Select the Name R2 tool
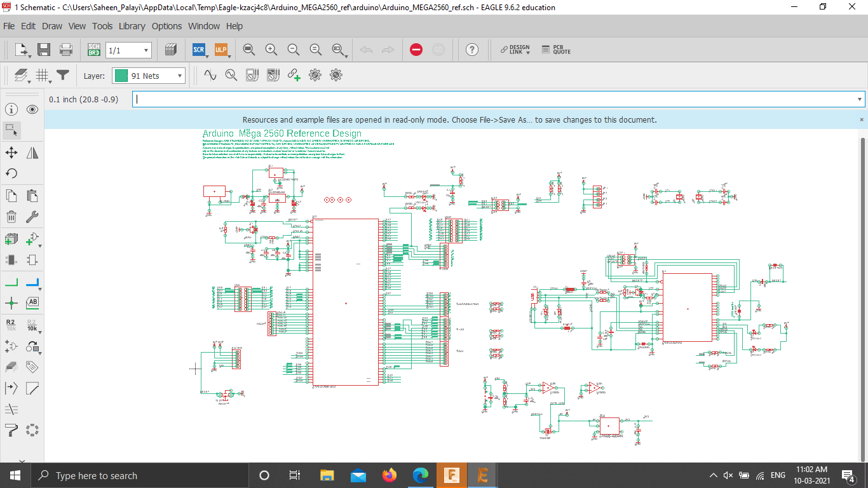 pyautogui.click(x=11, y=325)
